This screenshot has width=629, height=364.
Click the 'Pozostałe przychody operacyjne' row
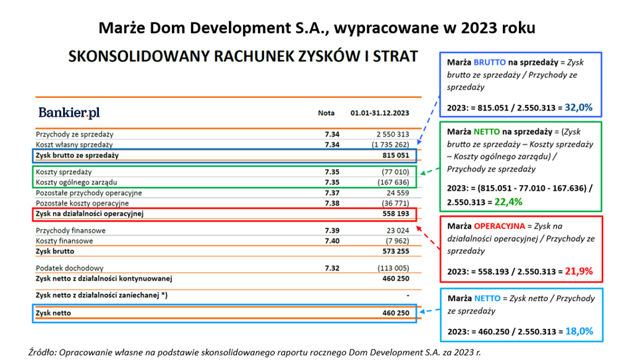click(88, 193)
